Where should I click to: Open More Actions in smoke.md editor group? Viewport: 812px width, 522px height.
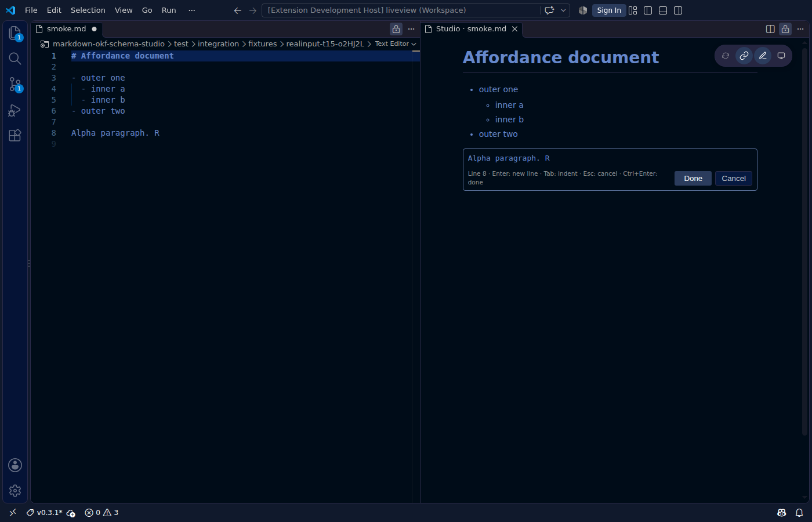411,29
